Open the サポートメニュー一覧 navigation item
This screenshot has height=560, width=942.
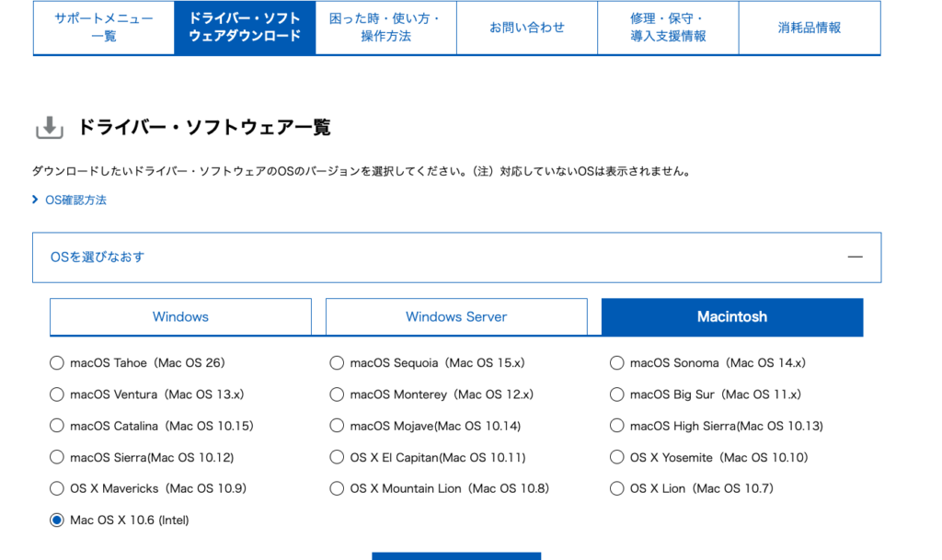(x=104, y=28)
